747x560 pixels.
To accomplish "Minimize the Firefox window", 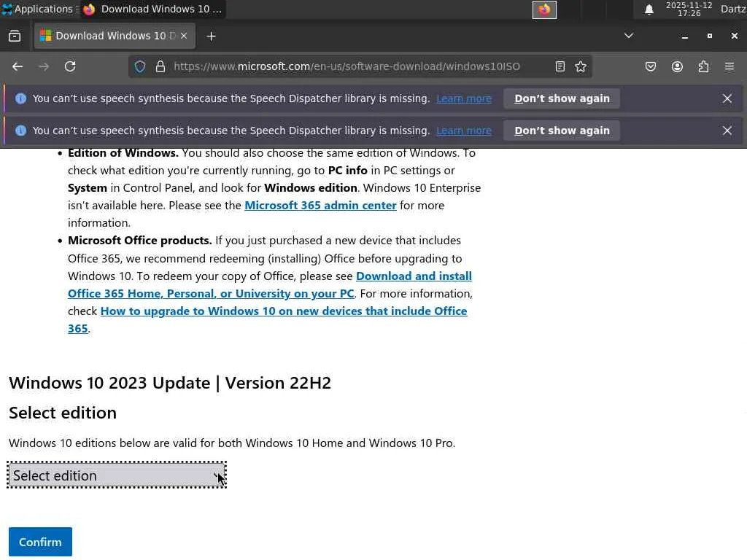I will (684, 36).
